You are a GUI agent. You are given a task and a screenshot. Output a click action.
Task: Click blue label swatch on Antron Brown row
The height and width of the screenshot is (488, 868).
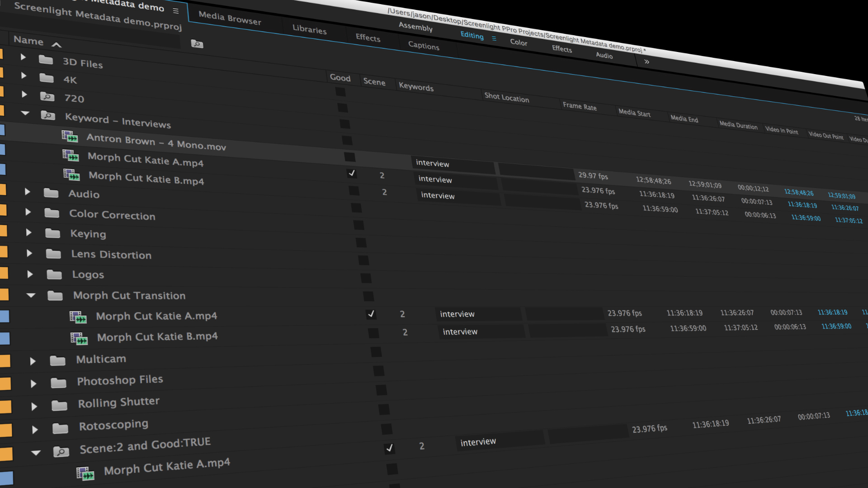2,130
